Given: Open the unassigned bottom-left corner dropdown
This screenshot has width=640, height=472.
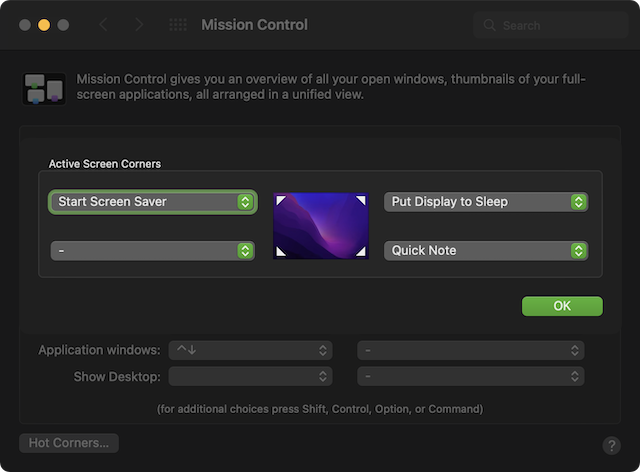Looking at the screenshot, I should click(153, 251).
